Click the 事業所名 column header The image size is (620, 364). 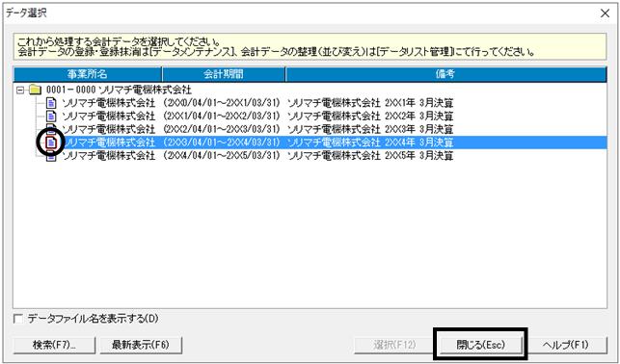[x=88, y=74]
